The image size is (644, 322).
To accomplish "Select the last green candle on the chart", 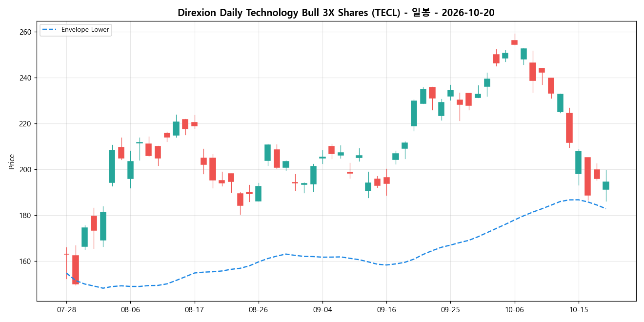I will point(606,185).
